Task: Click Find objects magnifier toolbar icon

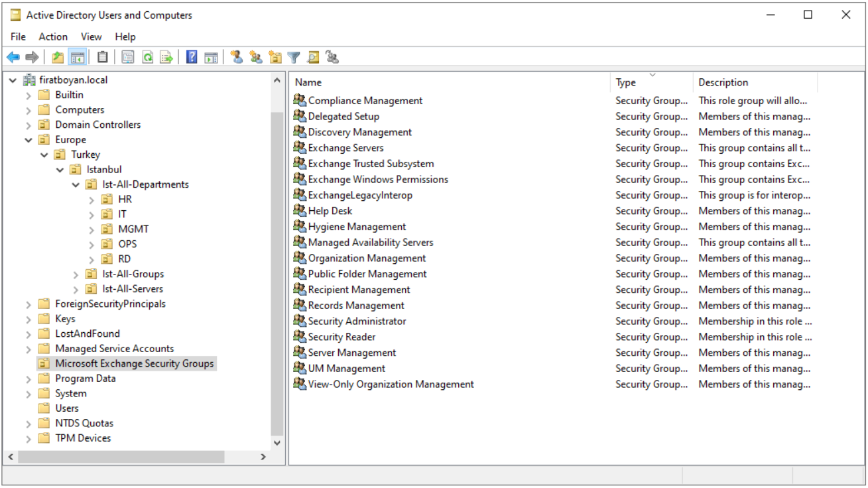Action: pyautogui.click(x=313, y=58)
